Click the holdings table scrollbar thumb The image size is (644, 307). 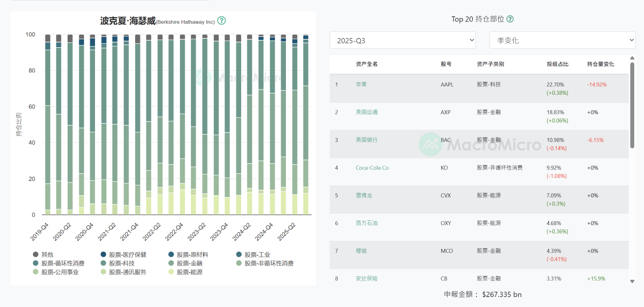pos(632,105)
